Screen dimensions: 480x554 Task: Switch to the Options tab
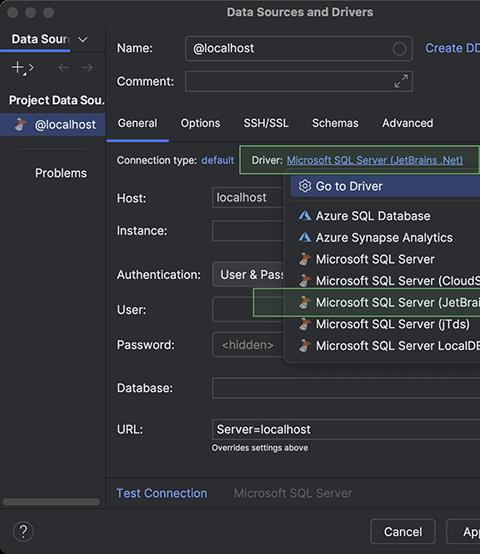click(x=200, y=123)
